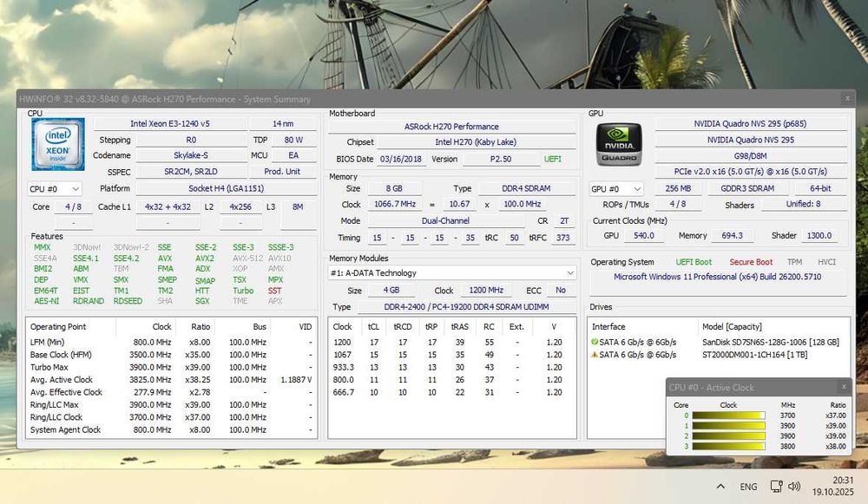
Task: Click core 1 clock bar
Action: (x=728, y=426)
